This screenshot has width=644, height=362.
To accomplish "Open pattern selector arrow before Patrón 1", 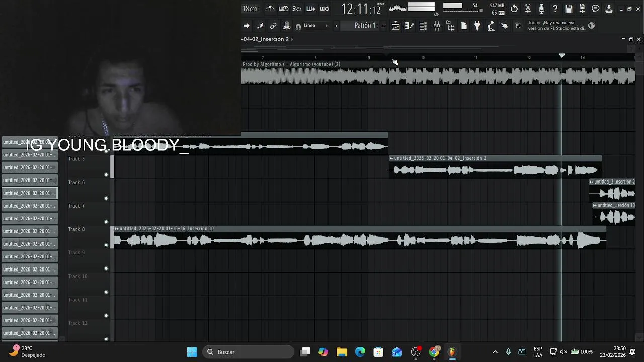I will 336,26.
